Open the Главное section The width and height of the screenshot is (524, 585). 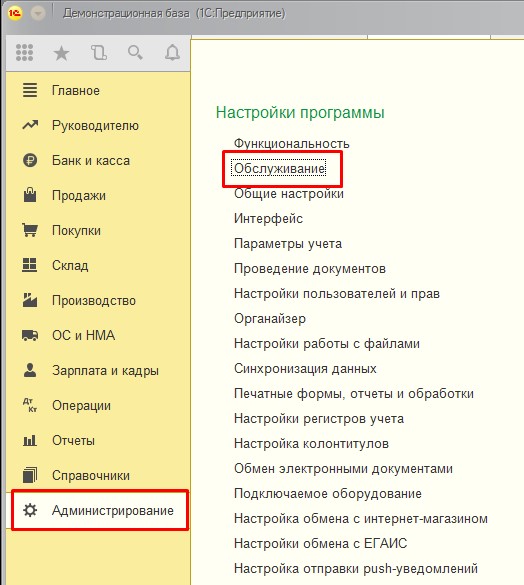coord(76,91)
